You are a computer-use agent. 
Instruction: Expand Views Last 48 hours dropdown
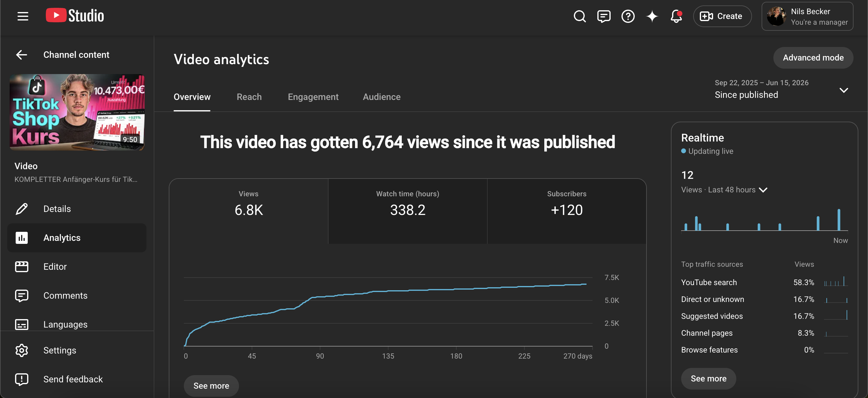coord(724,190)
